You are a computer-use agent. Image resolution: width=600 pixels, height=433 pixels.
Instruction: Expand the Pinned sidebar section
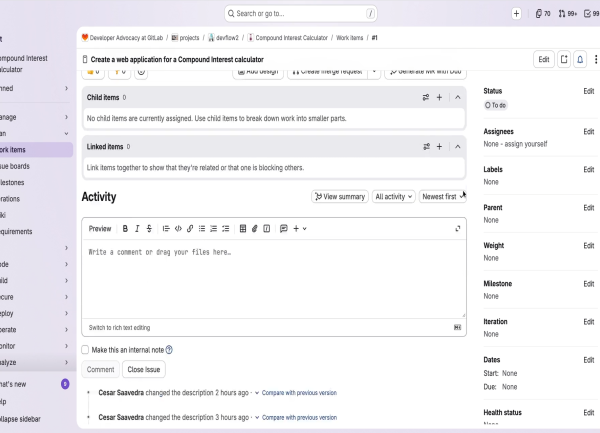point(36,88)
